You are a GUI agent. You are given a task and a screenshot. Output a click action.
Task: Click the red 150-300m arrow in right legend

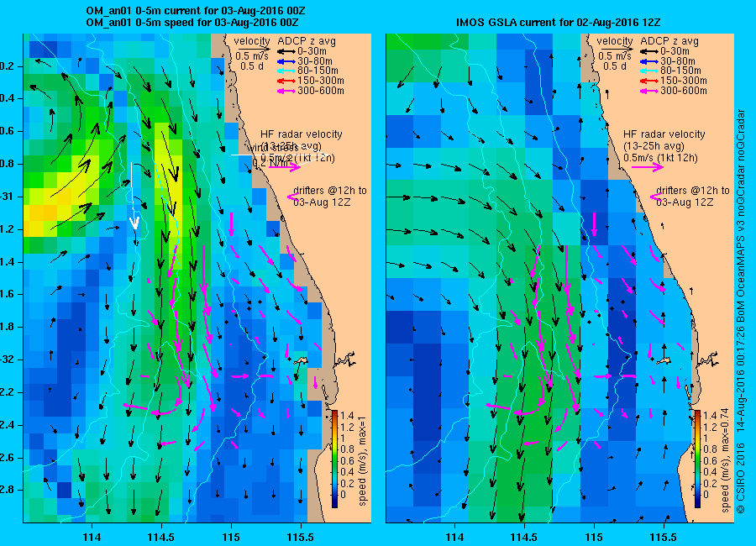point(649,81)
